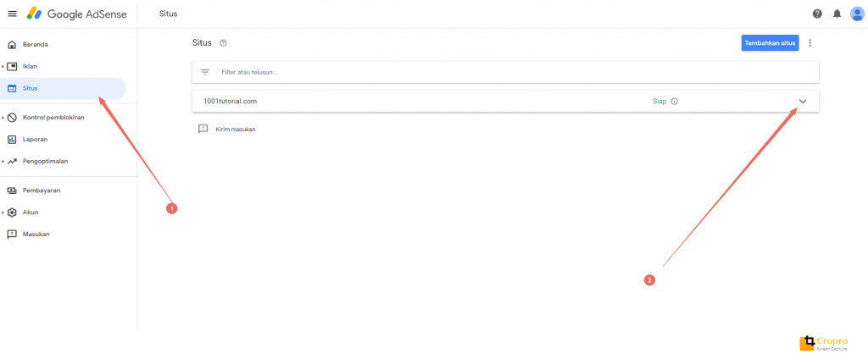Viewport: 868px width, 359px height.
Task: Click Kirim masukan link
Action: pos(236,130)
